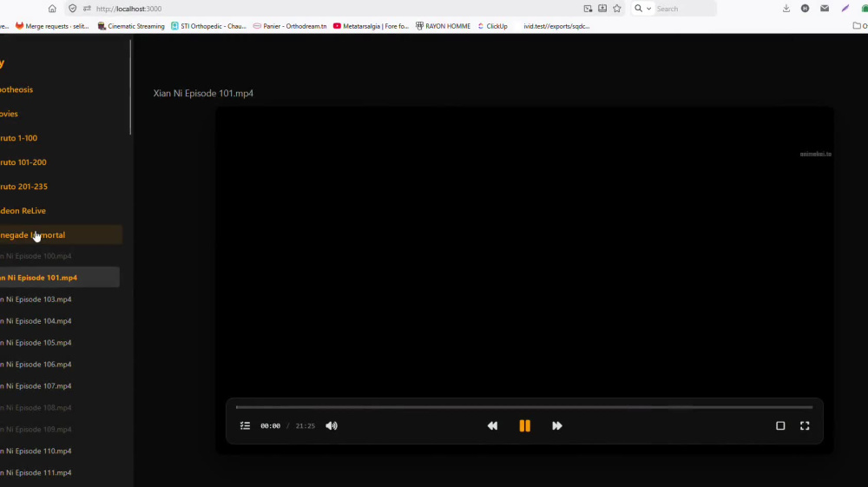
Task: Open Cinematic Streaming bookmark
Action: (x=131, y=26)
